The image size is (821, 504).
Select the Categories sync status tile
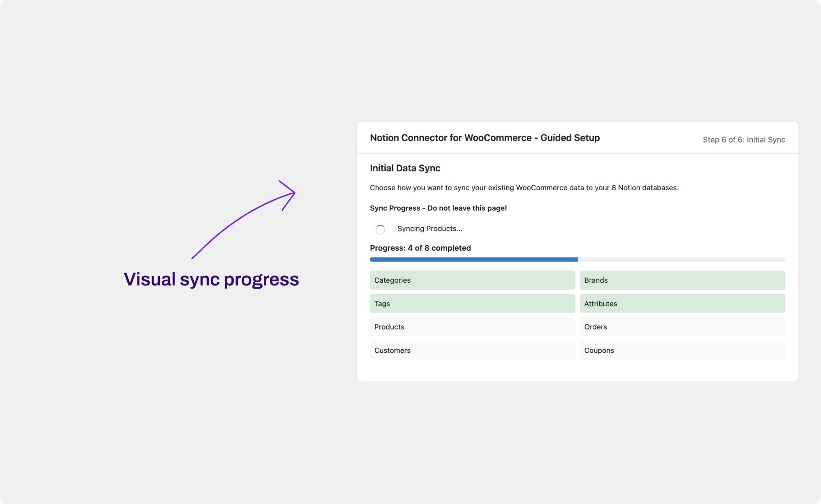pos(472,280)
